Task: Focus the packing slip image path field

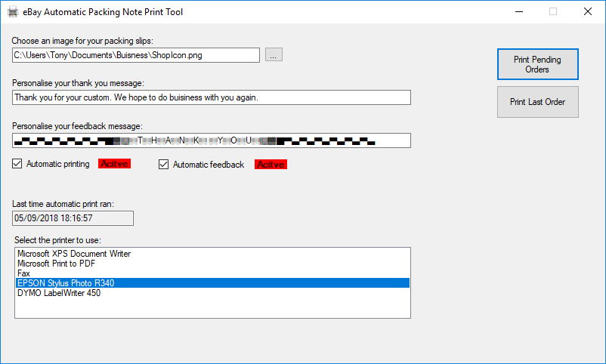Action: tap(136, 55)
